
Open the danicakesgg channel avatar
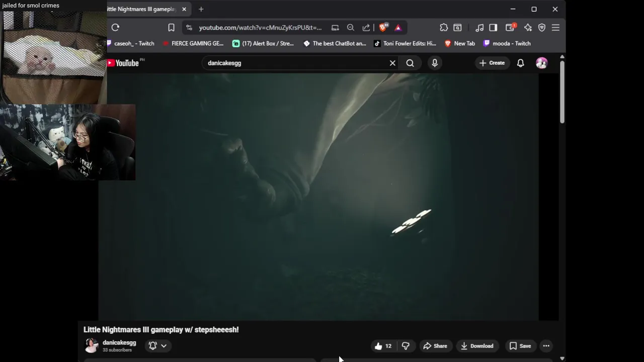pos(91,345)
